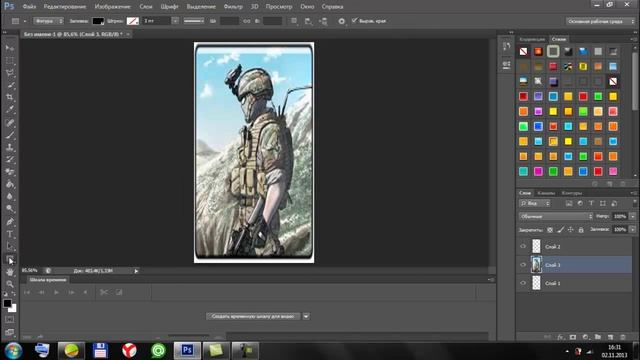Toggle the Выров. края checkbox

click(x=354, y=20)
